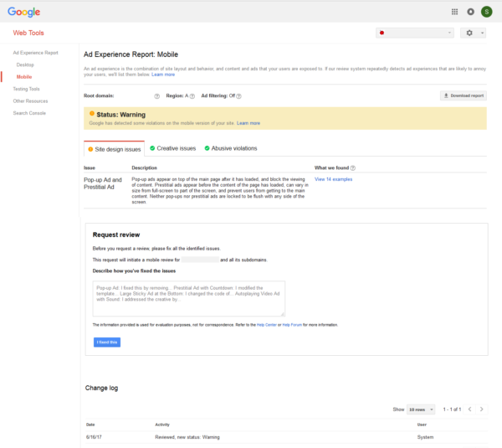Click Reviewed, new status: Warning entry
Viewport: 502px width, 448px height.
point(187,437)
